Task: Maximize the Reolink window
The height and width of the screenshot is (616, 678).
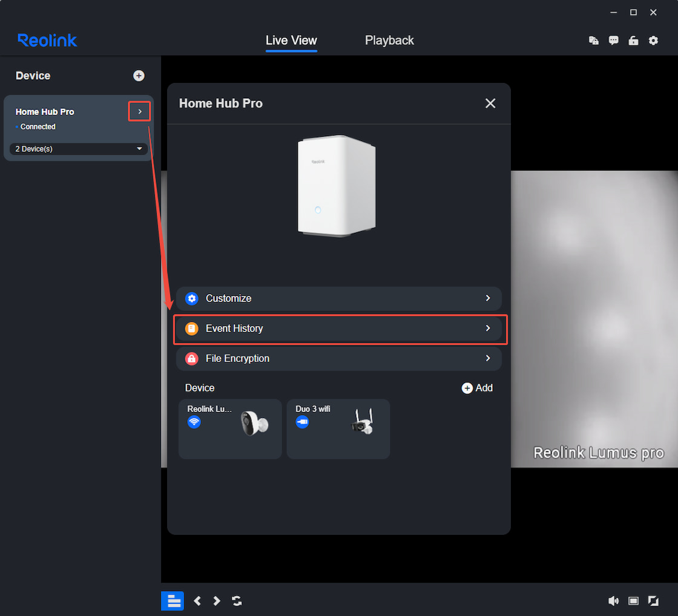Action: point(633,13)
